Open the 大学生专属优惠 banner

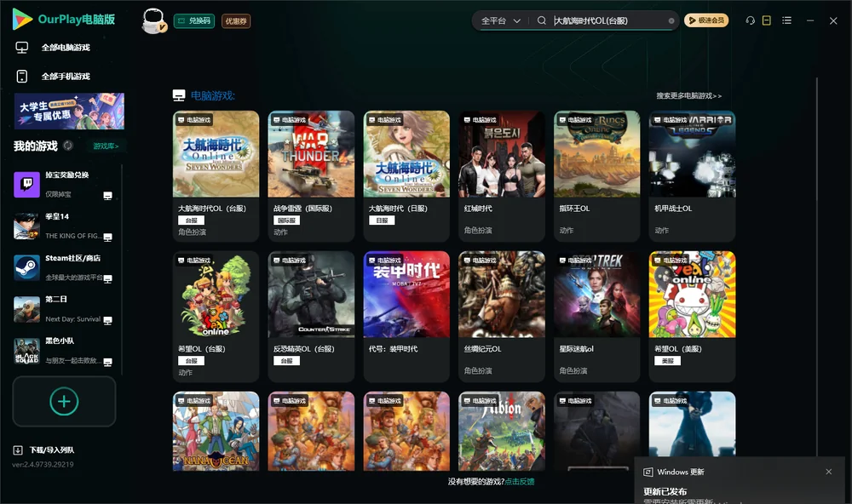(70, 112)
